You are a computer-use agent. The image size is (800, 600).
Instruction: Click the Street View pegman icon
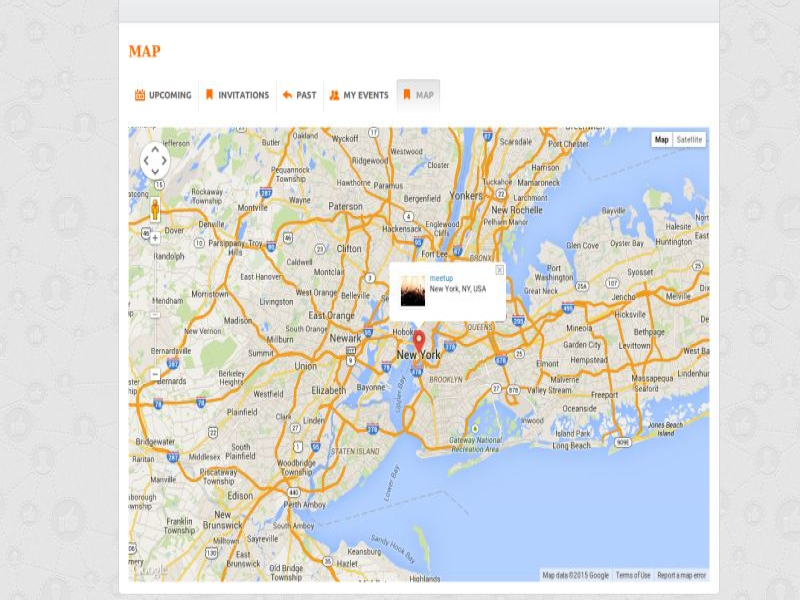click(x=155, y=209)
